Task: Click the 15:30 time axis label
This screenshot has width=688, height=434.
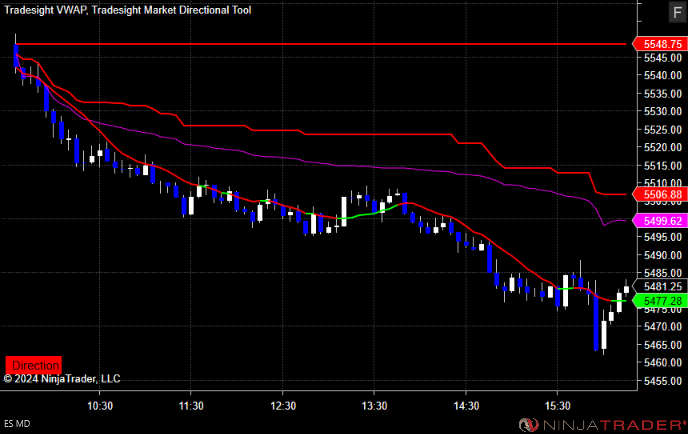Action: [x=557, y=406]
